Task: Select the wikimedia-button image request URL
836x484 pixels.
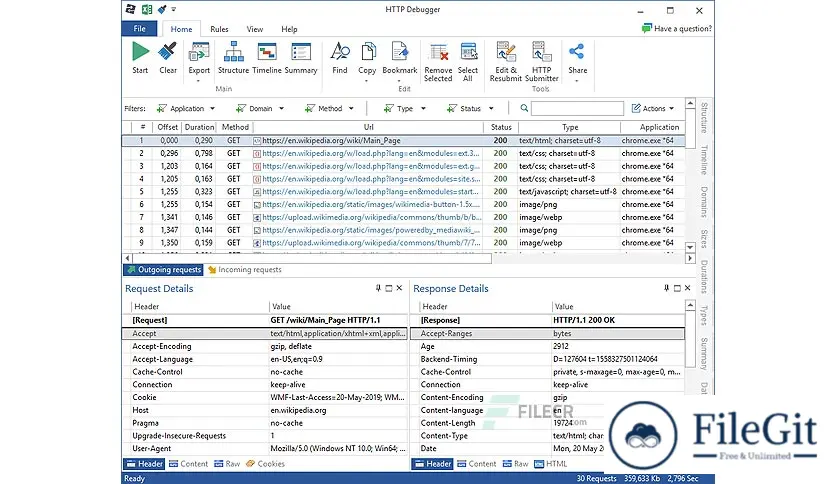Action: click(371, 204)
